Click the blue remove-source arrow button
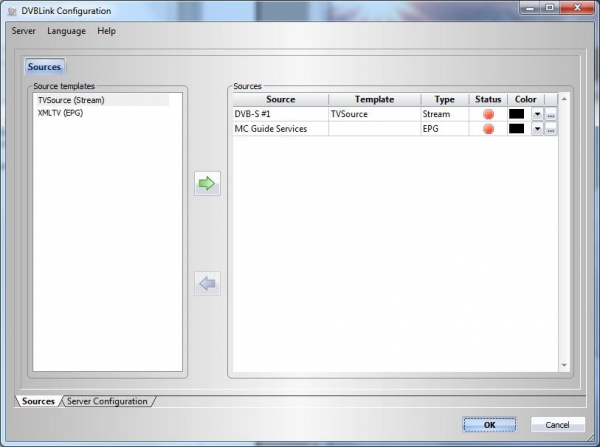Image resolution: width=600 pixels, height=447 pixels. click(x=207, y=284)
